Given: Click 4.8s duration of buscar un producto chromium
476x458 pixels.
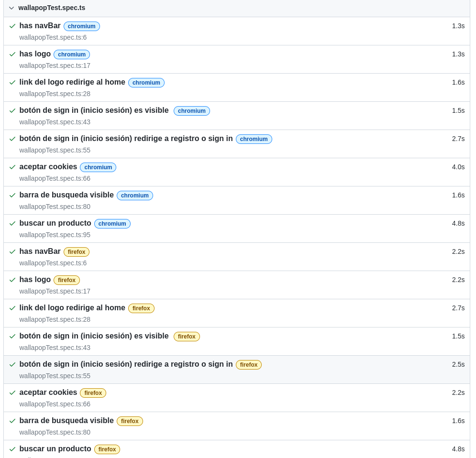Looking at the screenshot, I should coord(458,224).
